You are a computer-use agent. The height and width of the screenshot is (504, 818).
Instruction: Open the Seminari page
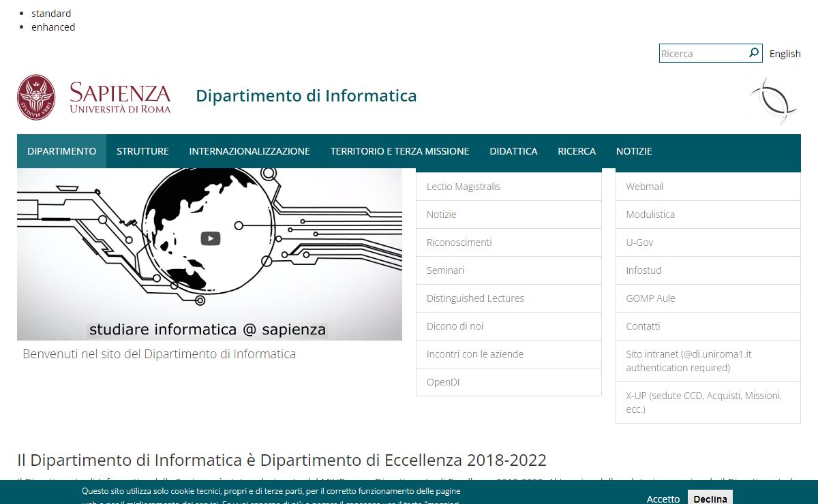click(x=445, y=270)
